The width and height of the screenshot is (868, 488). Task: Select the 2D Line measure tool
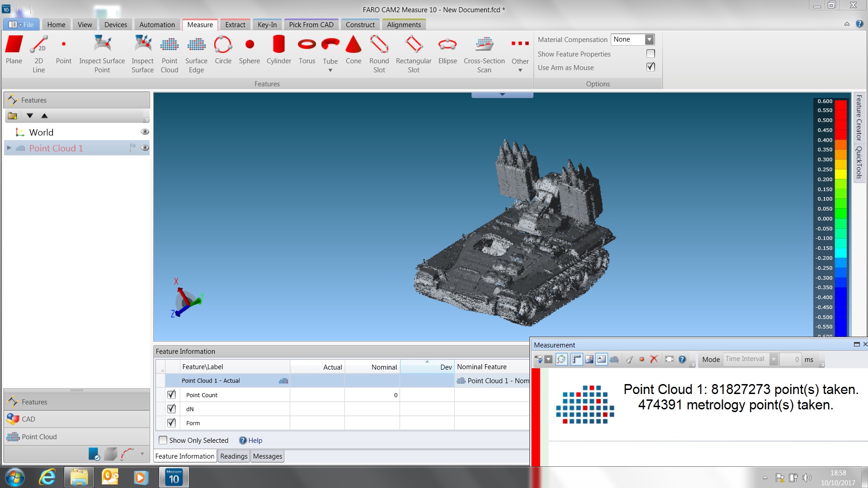39,54
